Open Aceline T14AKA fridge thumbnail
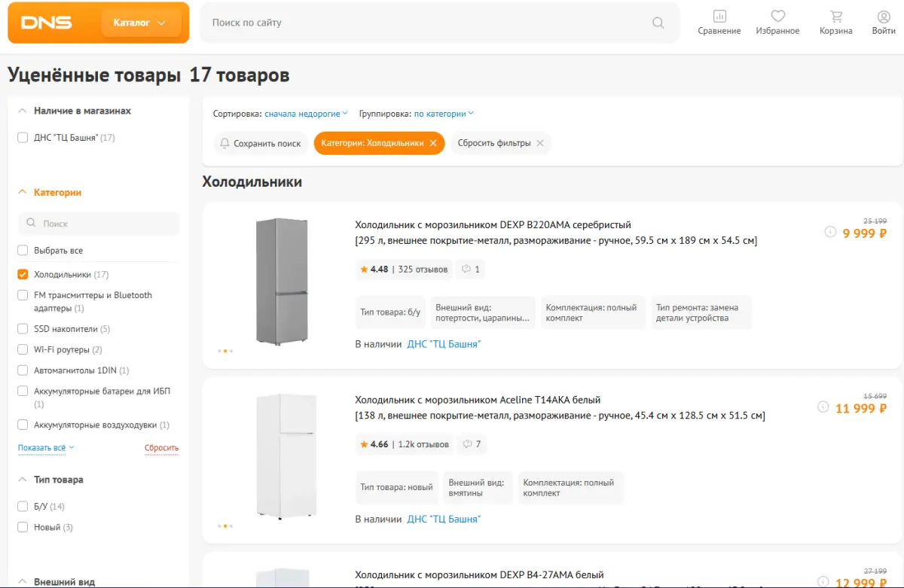Screen dimensions: 904x588 pyautogui.click(x=286, y=455)
